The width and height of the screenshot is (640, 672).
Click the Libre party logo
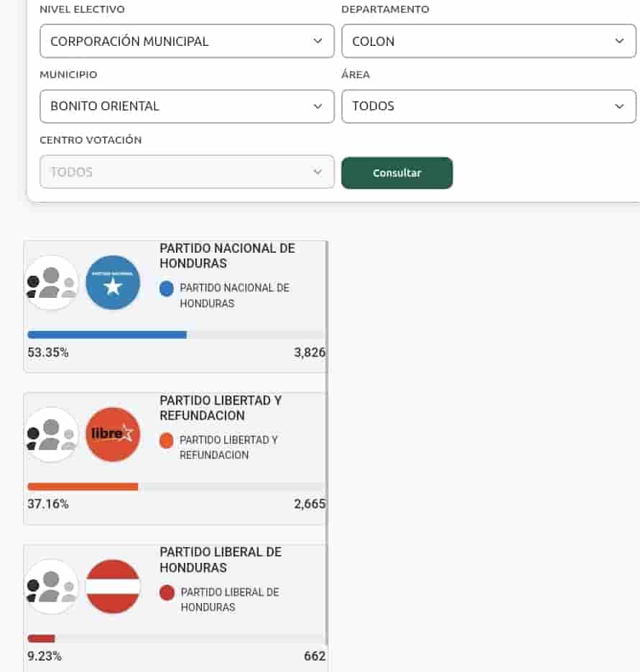[x=113, y=434]
